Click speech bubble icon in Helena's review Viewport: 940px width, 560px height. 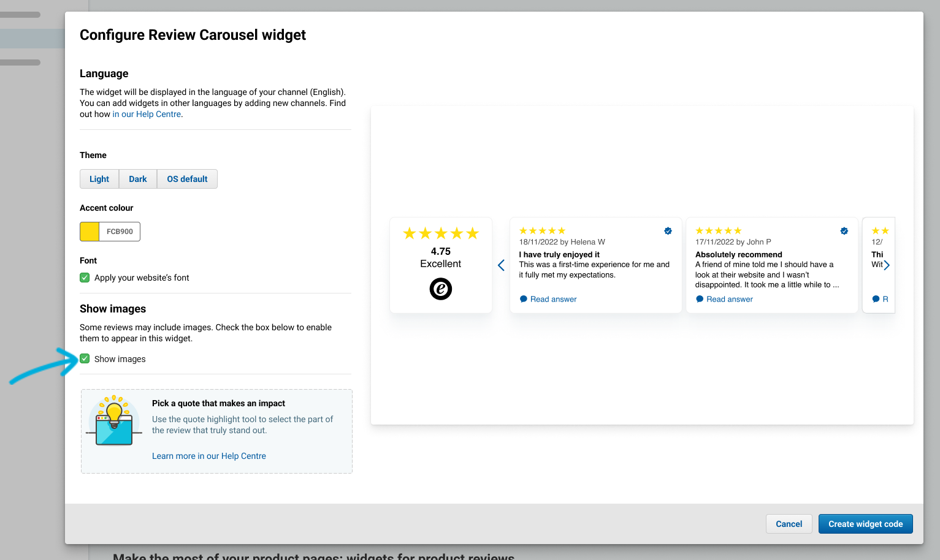pyautogui.click(x=524, y=299)
